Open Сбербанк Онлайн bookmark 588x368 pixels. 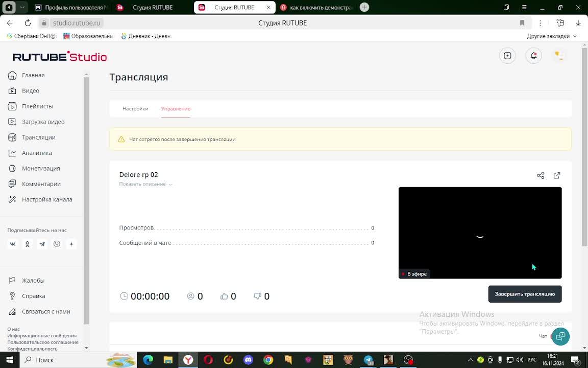click(x=32, y=36)
